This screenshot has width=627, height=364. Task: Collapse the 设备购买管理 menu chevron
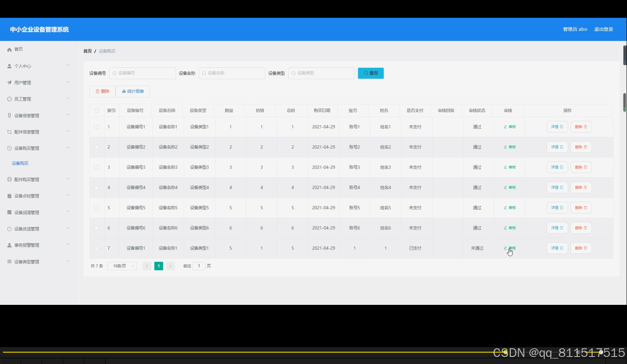click(68, 148)
